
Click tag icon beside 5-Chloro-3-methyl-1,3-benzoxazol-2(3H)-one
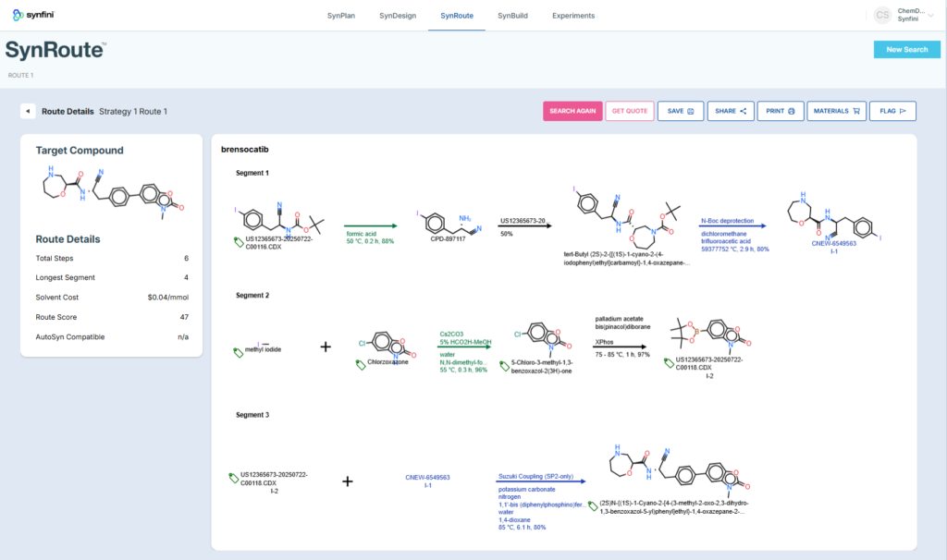[x=504, y=366]
